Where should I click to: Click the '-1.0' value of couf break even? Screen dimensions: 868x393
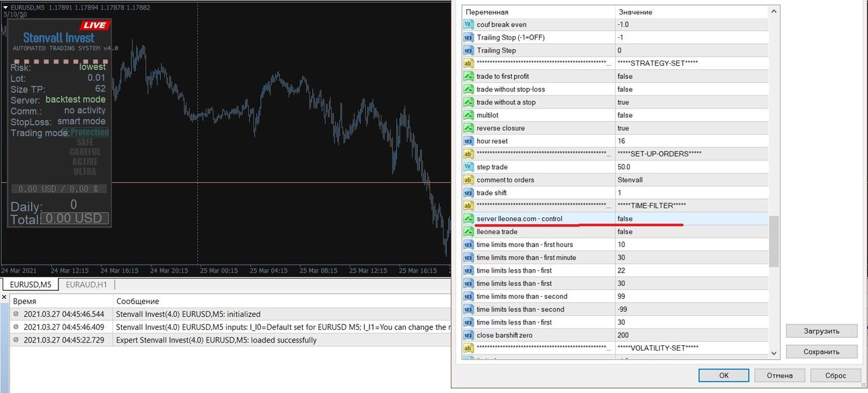tap(623, 24)
